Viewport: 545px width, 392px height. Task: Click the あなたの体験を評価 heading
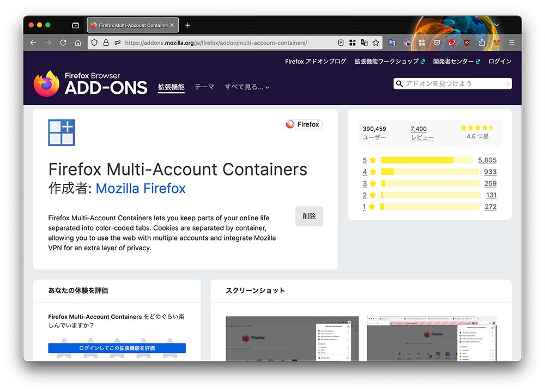pos(78,291)
